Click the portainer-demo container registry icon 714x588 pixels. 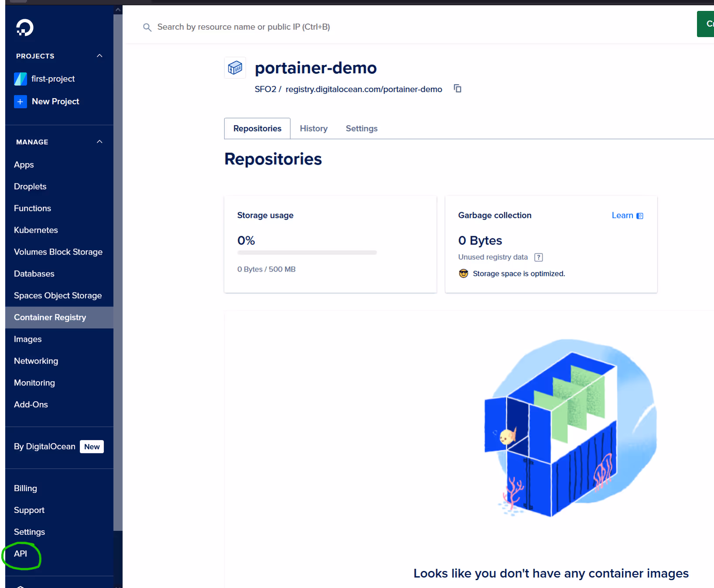(235, 68)
